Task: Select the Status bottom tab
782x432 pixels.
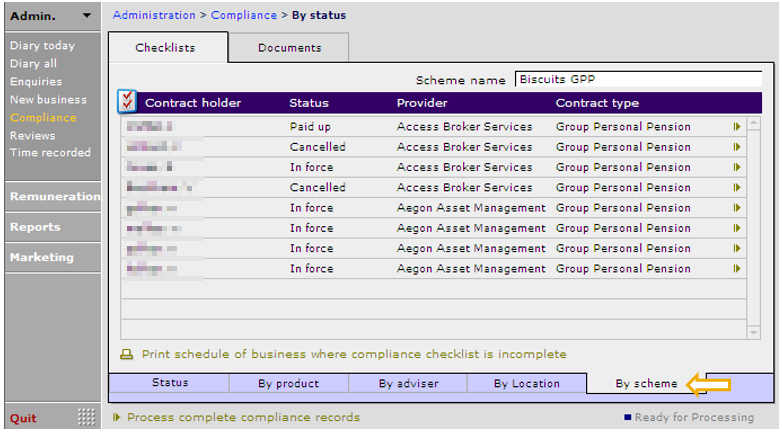Action: click(x=170, y=383)
